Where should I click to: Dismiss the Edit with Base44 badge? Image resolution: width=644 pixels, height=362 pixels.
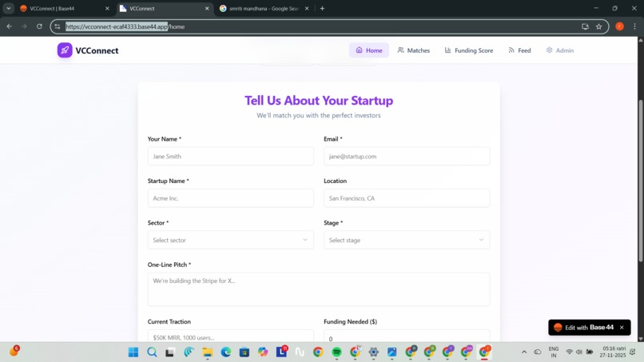pyautogui.click(x=622, y=328)
